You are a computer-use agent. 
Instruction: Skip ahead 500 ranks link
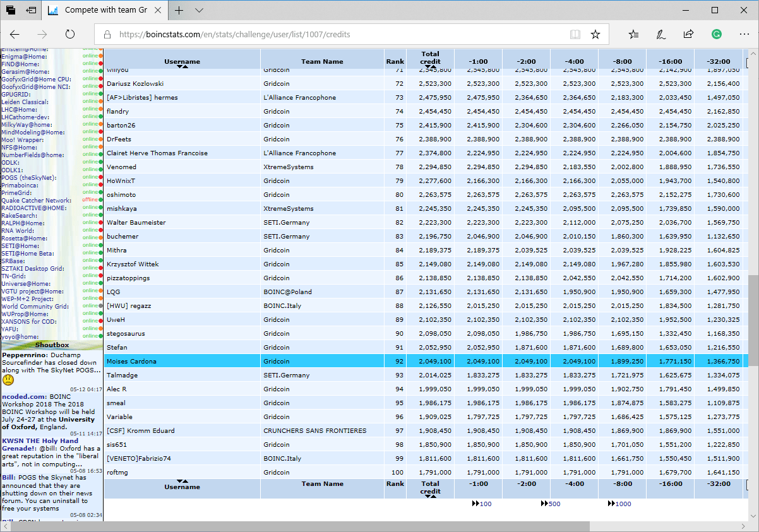(x=551, y=504)
